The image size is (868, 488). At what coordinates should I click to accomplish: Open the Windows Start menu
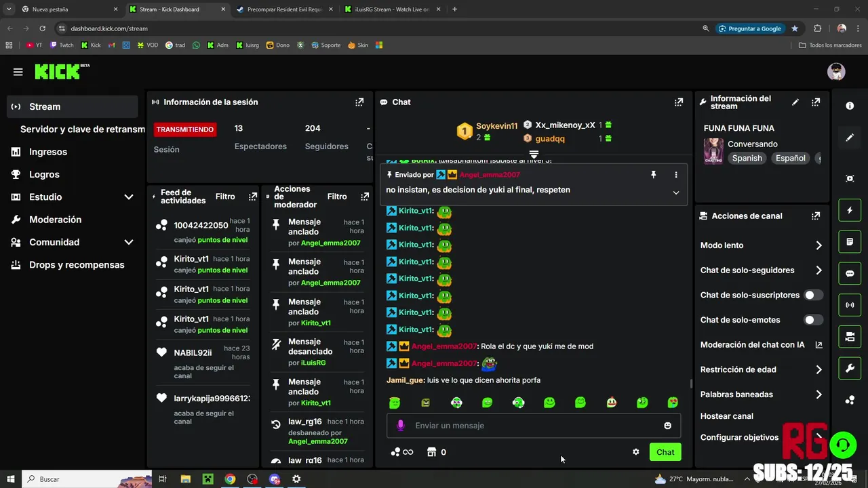tap(10, 479)
